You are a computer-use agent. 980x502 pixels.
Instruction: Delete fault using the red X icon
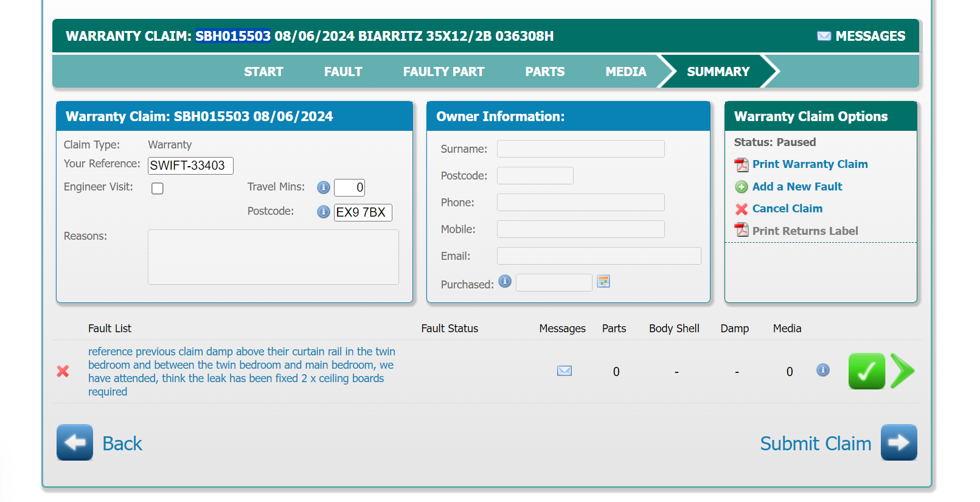tap(63, 371)
